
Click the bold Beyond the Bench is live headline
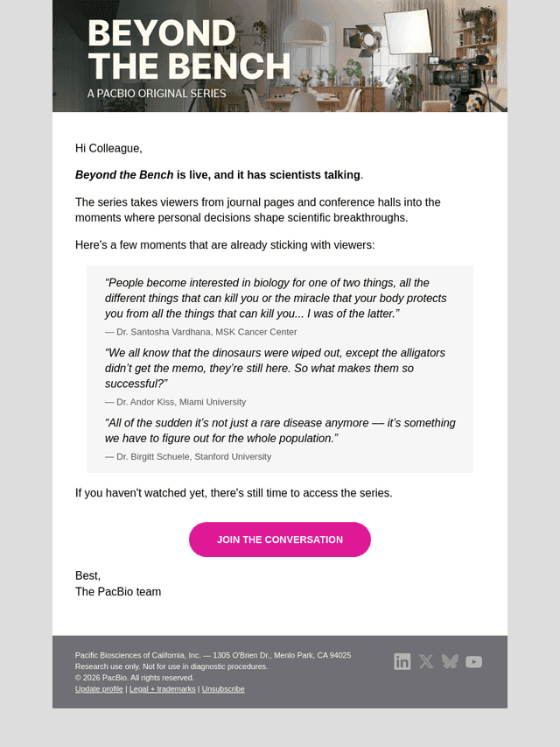(219, 175)
